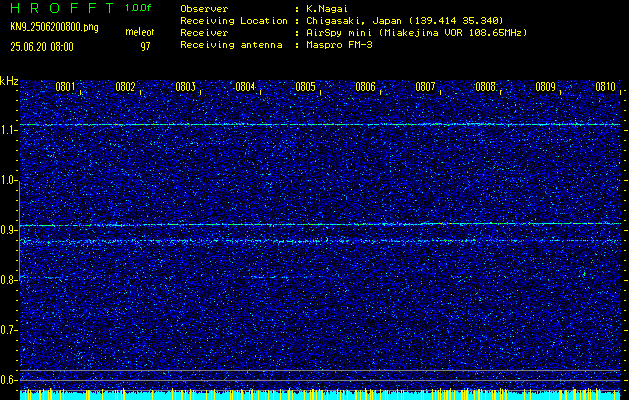Click the 0.9 kHz axis label
Image resolution: width=629 pixels, height=400 pixels.
(9, 230)
